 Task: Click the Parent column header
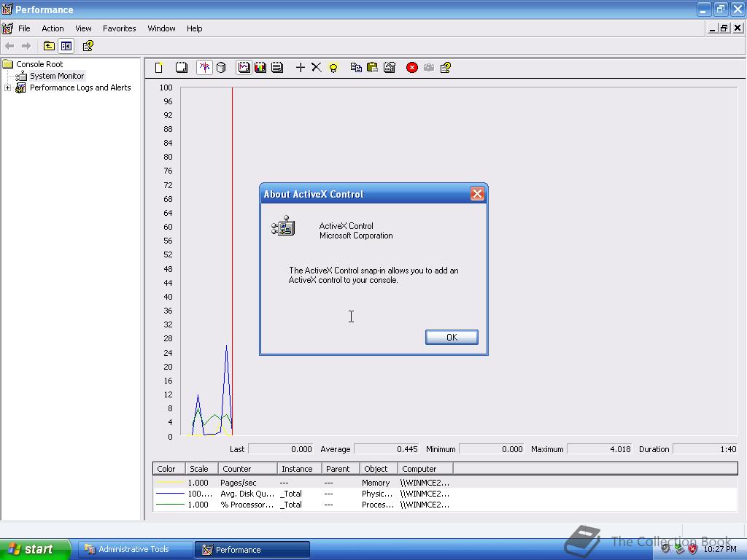pos(341,469)
